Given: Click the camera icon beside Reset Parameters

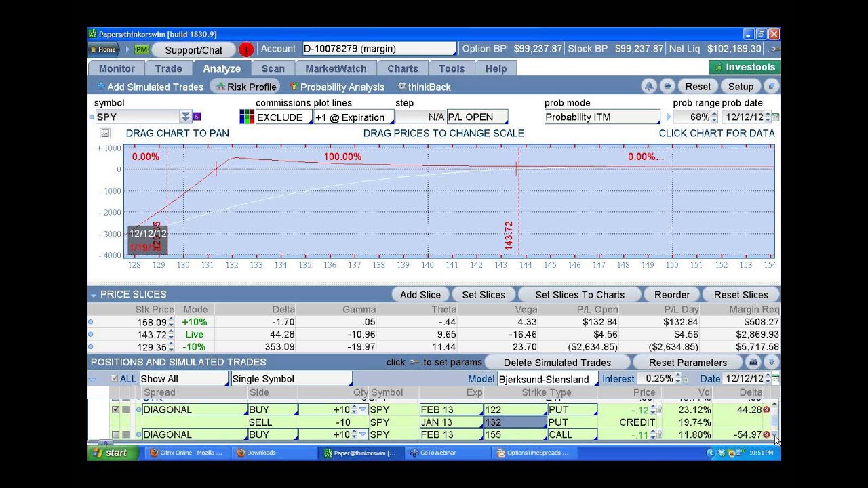Looking at the screenshot, I should click(x=753, y=362).
